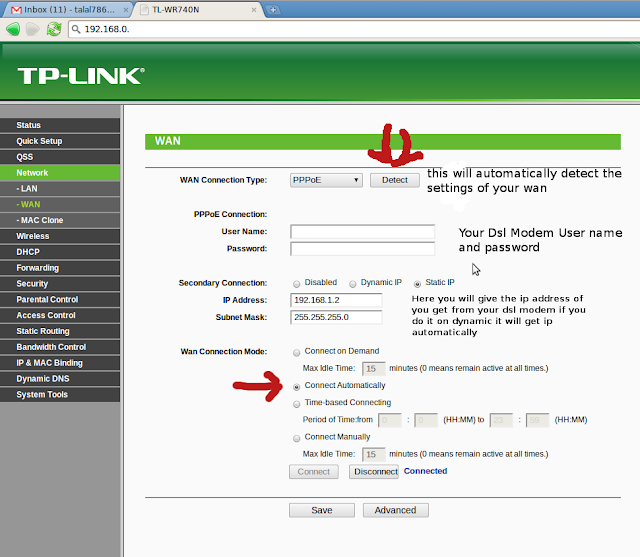640x557 pixels.
Task: Select Static IP secondary connection
Action: (x=417, y=284)
